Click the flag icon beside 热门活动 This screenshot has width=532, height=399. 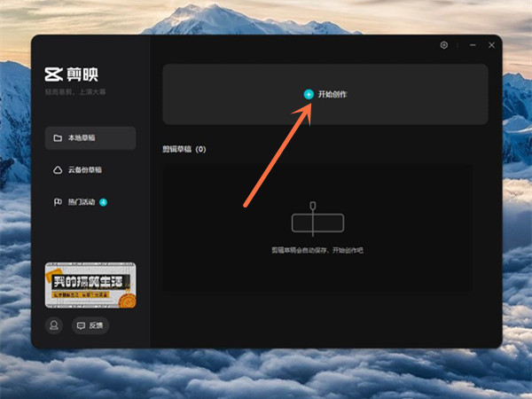(58, 202)
